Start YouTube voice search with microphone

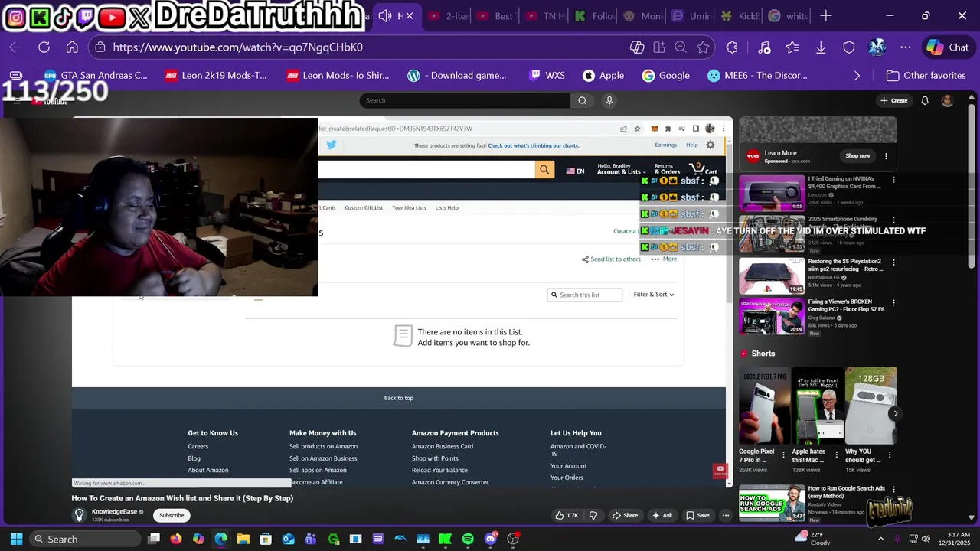click(609, 100)
